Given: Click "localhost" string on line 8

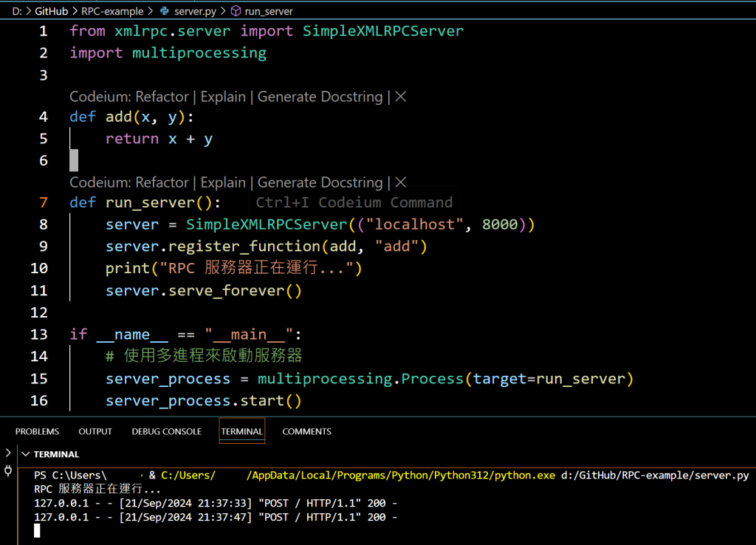Looking at the screenshot, I should point(415,224).
